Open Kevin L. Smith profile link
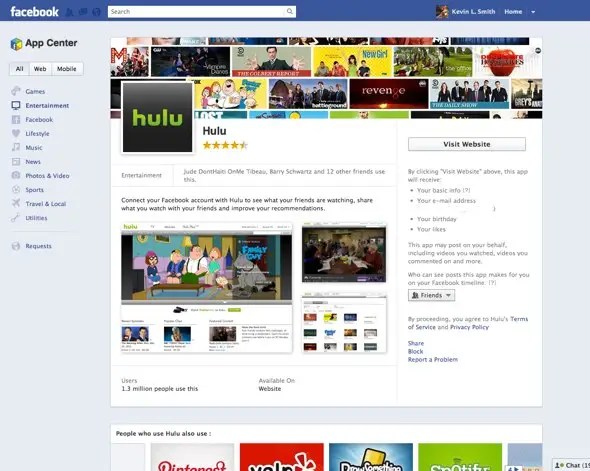 473,12
